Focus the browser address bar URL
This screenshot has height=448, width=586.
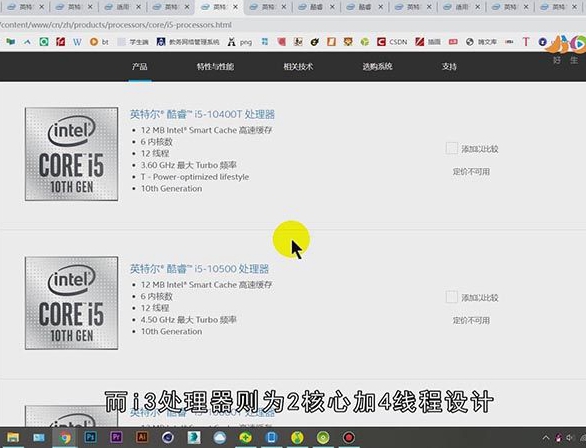point(116,25)
